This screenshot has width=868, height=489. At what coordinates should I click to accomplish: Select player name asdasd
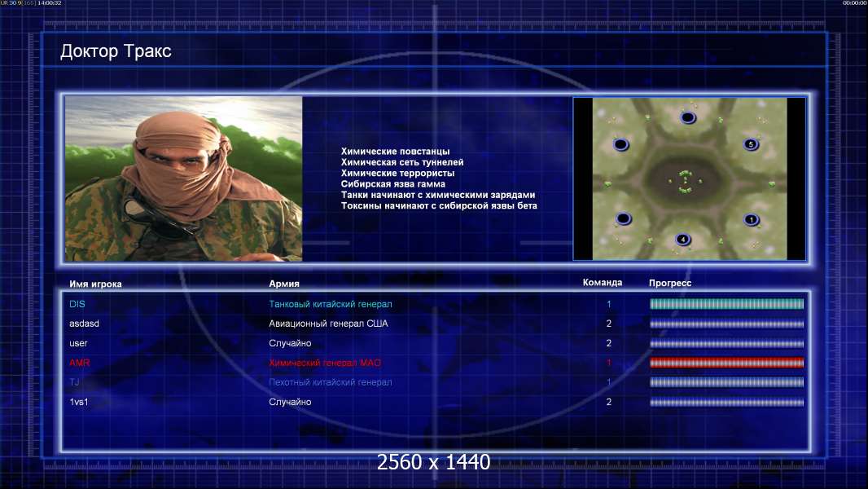(x=84, y=324)
